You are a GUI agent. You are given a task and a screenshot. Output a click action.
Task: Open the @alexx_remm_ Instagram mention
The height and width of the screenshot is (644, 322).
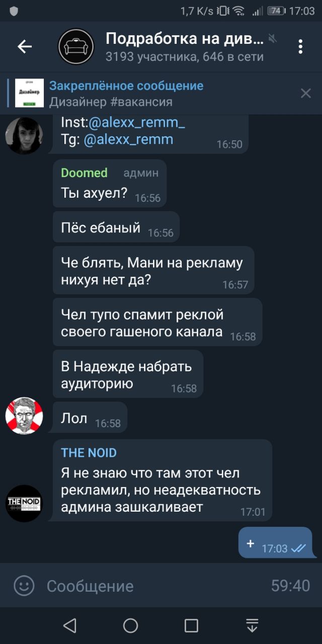tap(137, 122)
